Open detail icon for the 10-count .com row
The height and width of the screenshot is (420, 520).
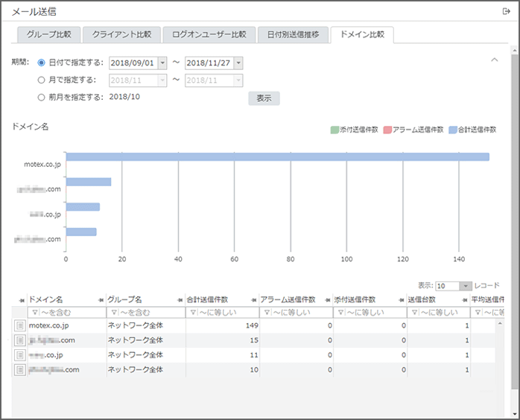(x=20, y=369)
